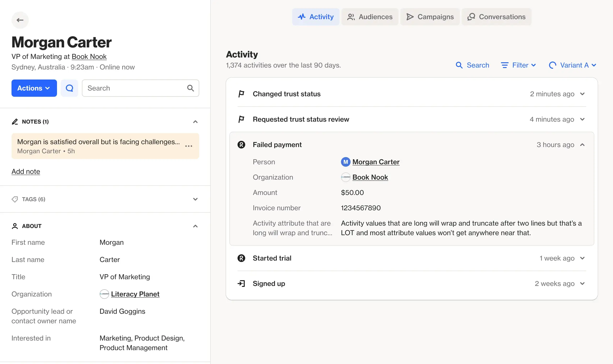Click the Search button in Activity header
Image resolution: width=613 pixels, height=364 pixels.
coord(472,65)
